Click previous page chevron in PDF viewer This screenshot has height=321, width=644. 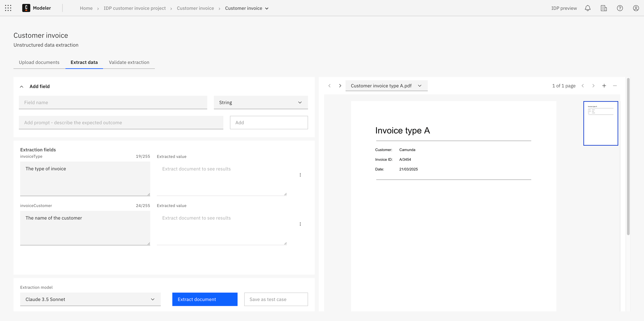583,86
